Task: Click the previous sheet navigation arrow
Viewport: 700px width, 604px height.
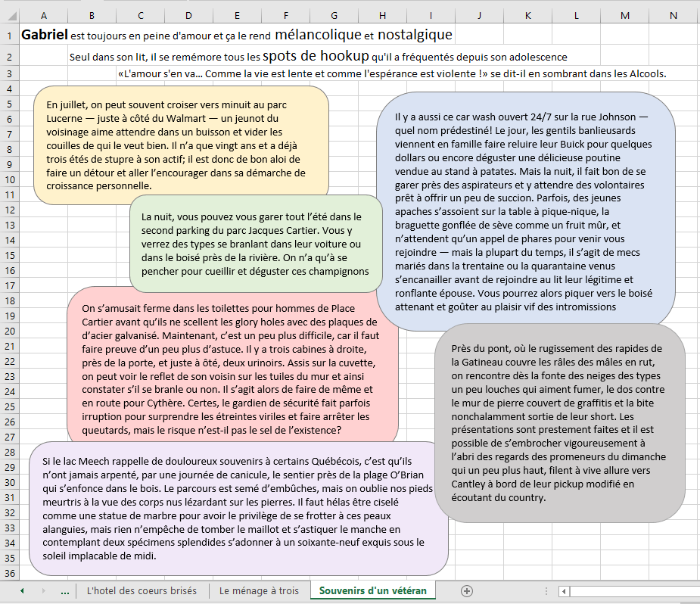Action: pyautogui.click(x=22, y=591)
